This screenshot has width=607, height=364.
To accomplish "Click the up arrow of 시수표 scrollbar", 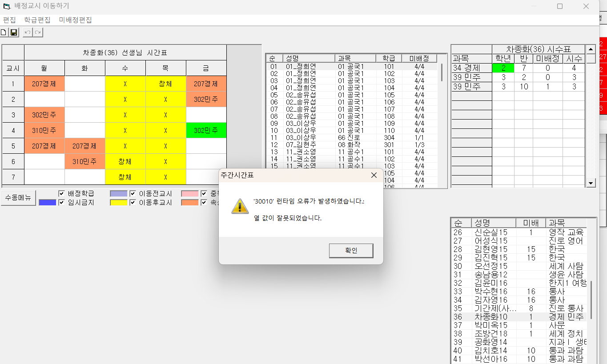I will [591, 49].
